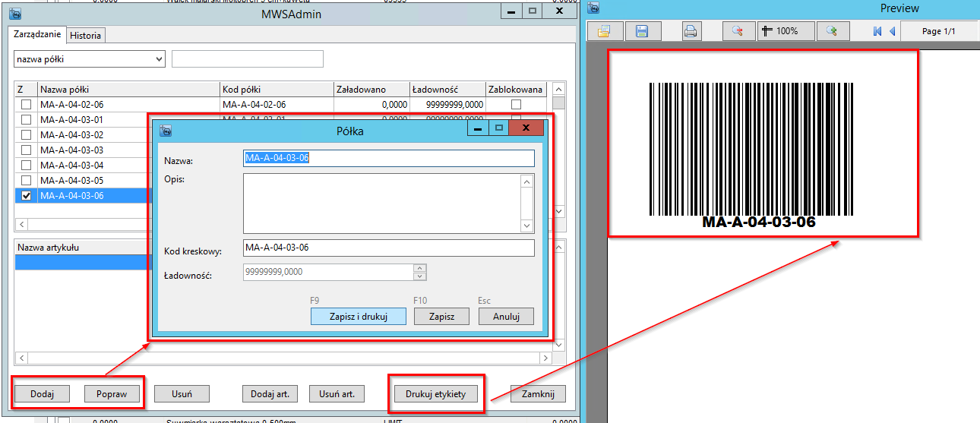
Task: Check the box for row MA-A-04-02-06
Action: tap(27, 105)
